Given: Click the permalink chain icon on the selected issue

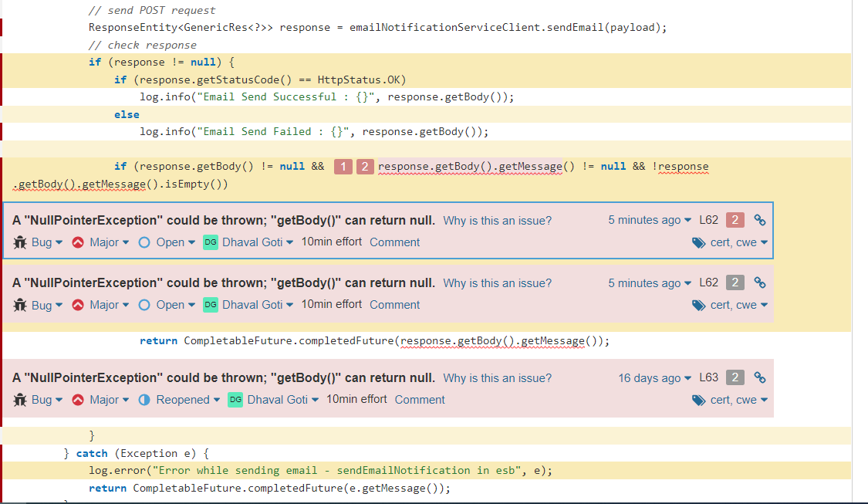Looking at the screenshot, I should [759, 220].
